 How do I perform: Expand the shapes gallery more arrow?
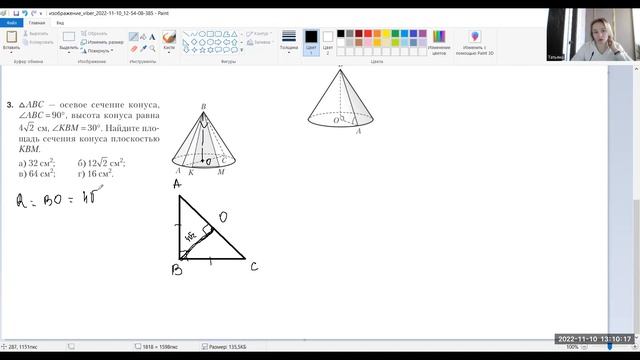tap(242, 50)
